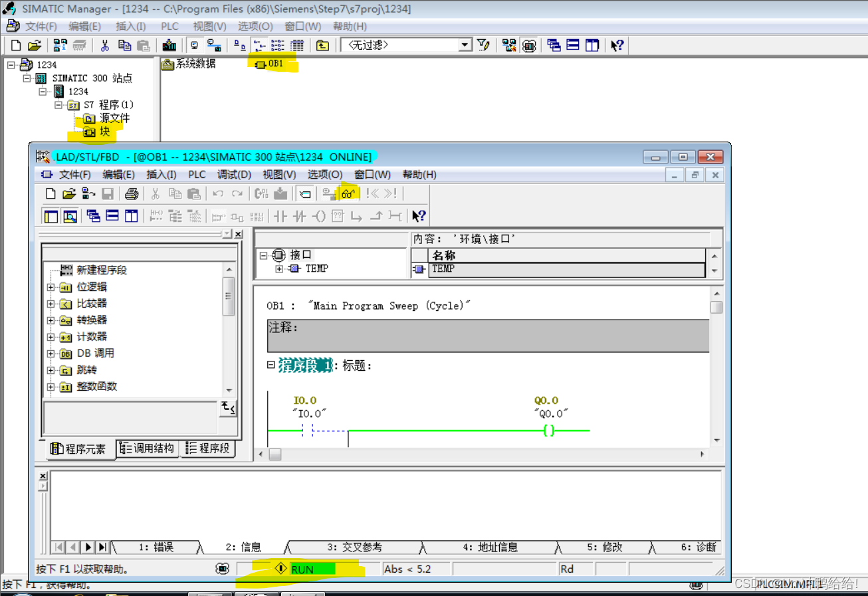Expand the TEMP node under 接口

(x=280, y=269)
